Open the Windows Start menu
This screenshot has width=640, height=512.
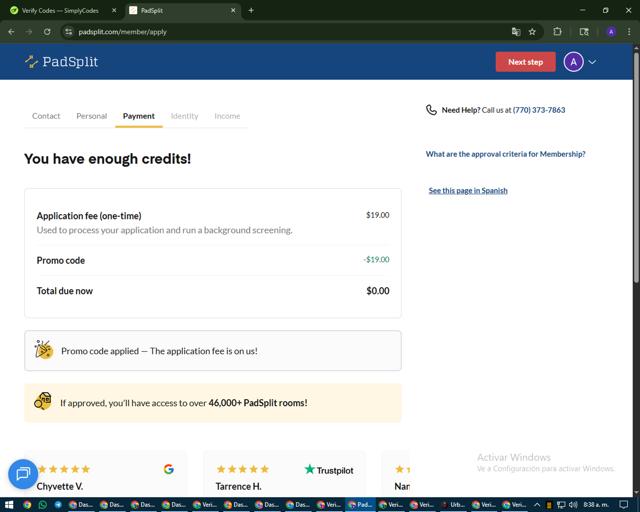9,505
